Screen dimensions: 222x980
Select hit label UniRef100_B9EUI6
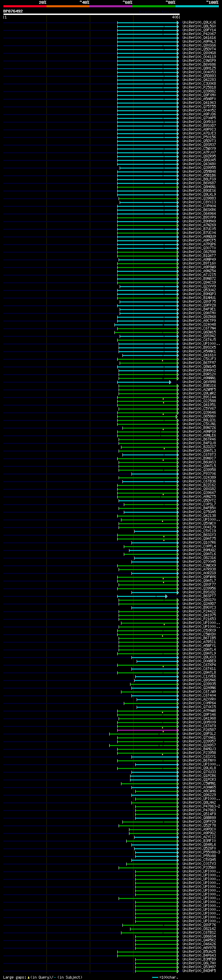[x=199, y=386]
